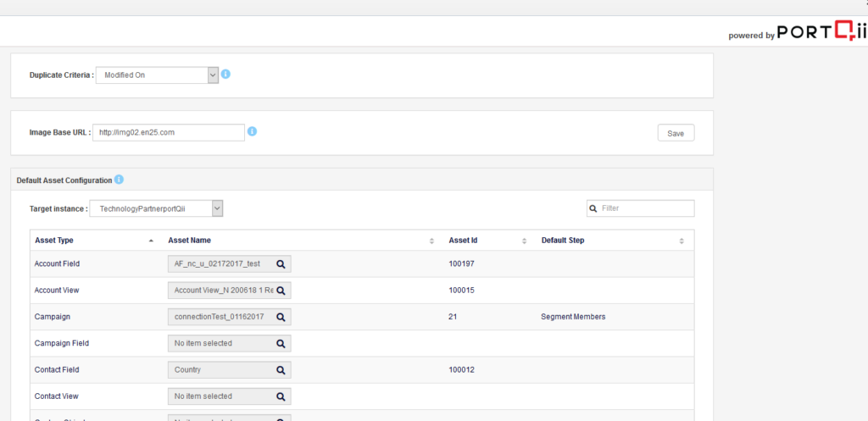The image size is (868, 421).
Task: Click Default Asset Configuration info icon
Action: (119, 180)
